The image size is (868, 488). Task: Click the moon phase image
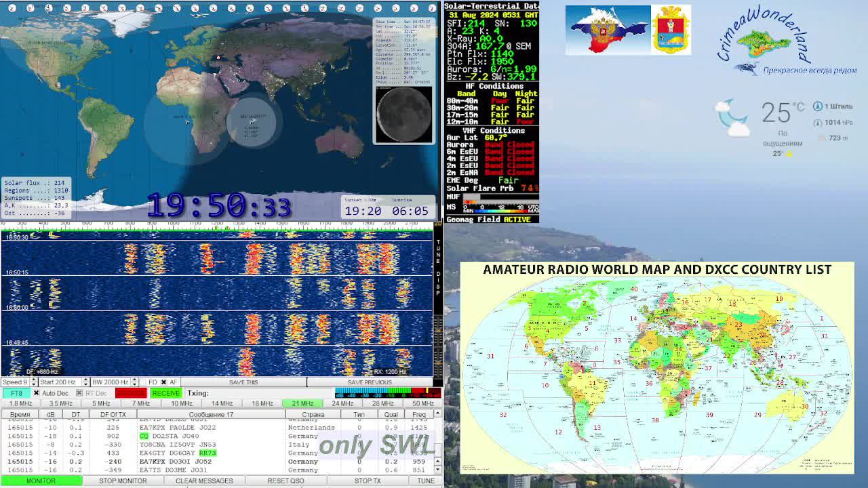[x=403, y=115]
